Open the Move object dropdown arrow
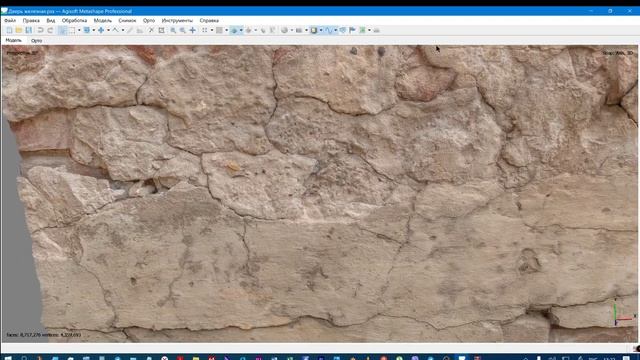The width and height of the screenshot is (640, 360). 108,30
